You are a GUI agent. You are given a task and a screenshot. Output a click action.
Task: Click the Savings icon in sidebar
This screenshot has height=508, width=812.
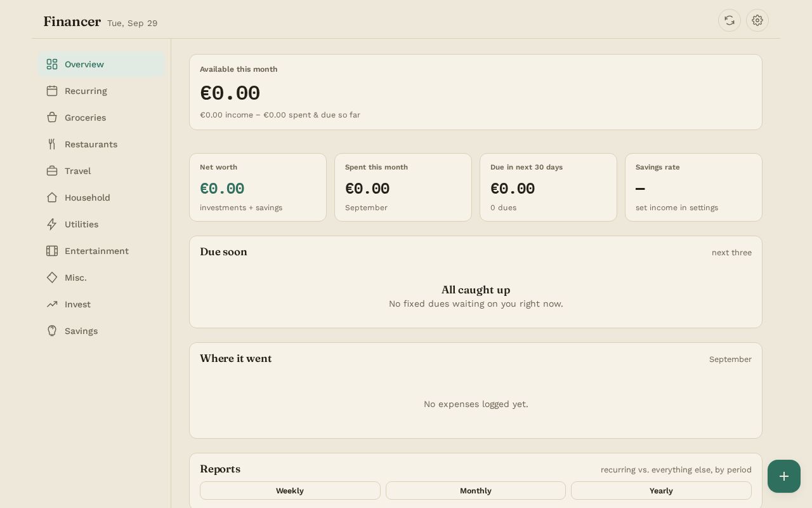coord(52,331)
